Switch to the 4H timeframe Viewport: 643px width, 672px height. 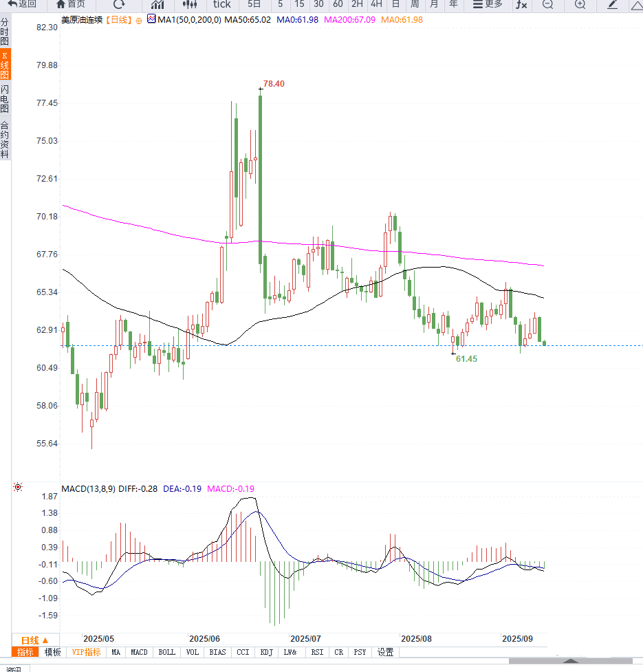(376, 4)
